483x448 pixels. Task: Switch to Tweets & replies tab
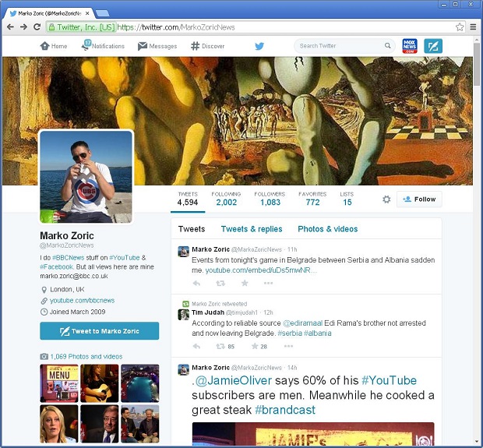[x=251, y=229]
